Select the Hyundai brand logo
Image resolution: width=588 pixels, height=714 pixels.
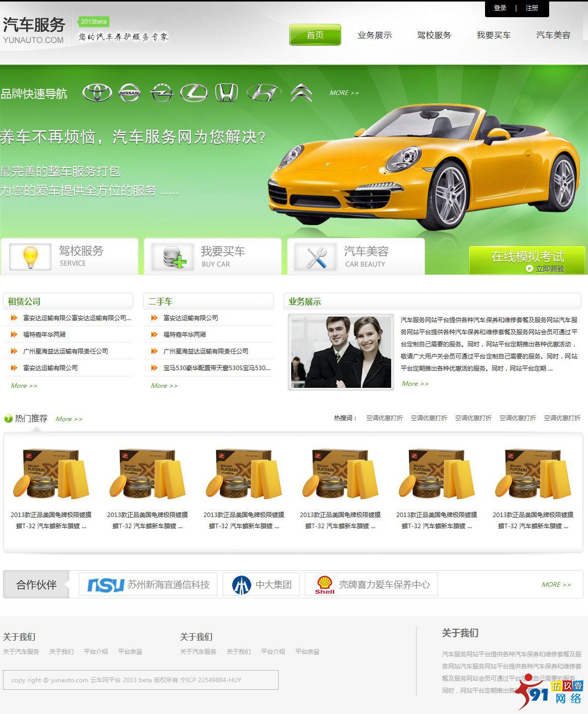click(x=263, y=93)
